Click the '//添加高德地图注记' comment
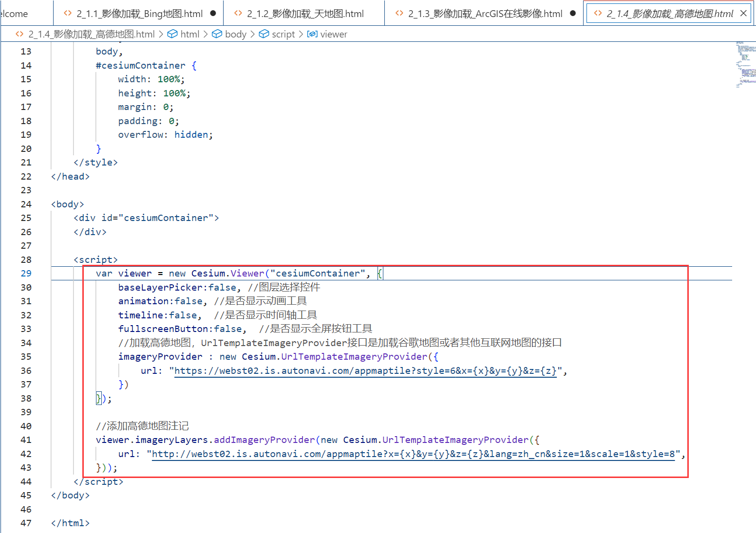This screenshot has width=756, height=533. [x=142, y=426]
